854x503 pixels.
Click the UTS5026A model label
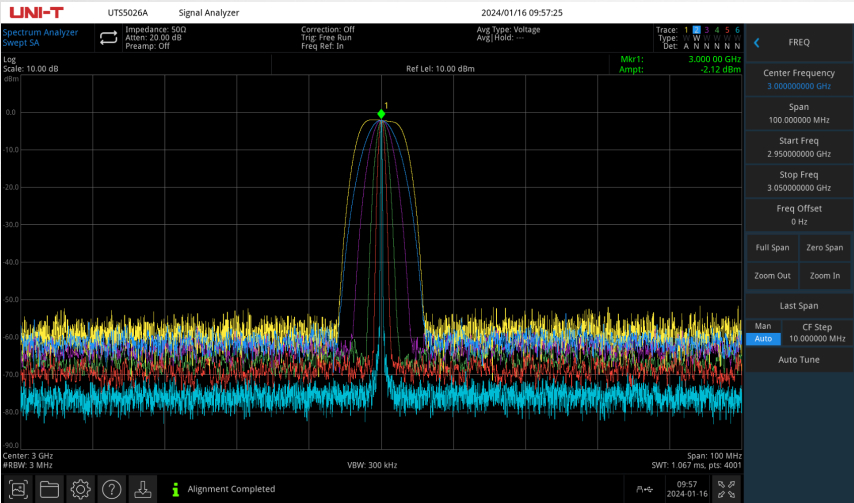coord(127,13)
